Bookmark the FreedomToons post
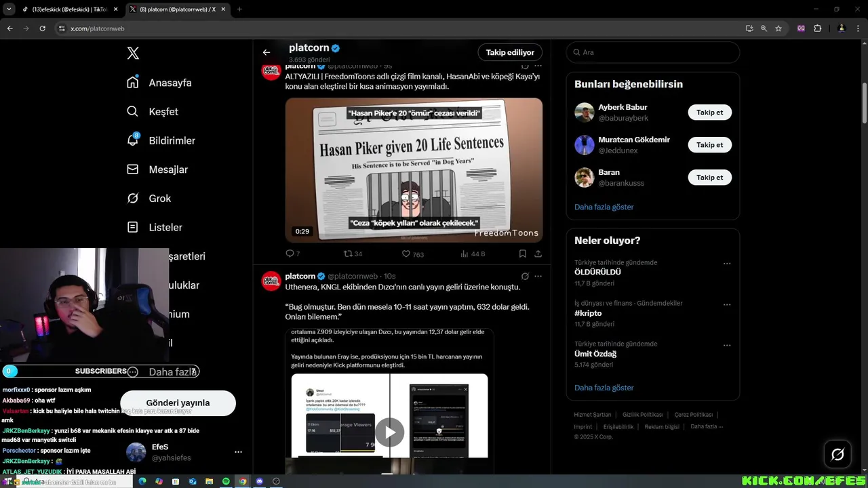868x488 pixels. click(522, 253)
